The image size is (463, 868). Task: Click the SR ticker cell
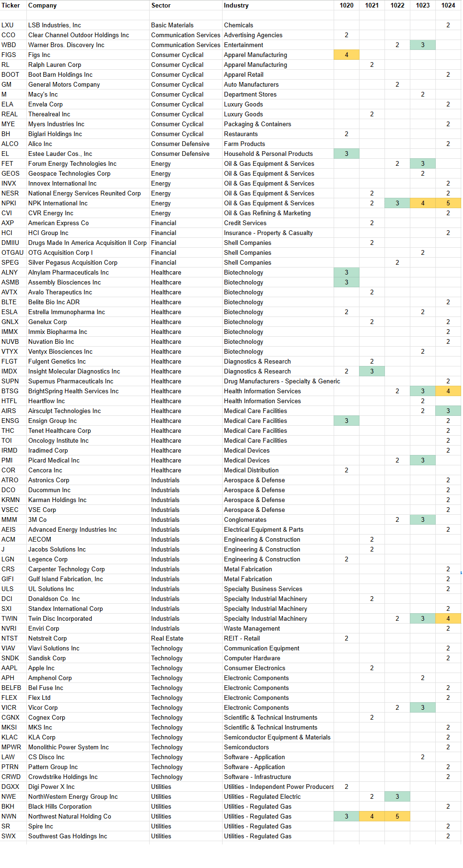[x=13, y=826]
